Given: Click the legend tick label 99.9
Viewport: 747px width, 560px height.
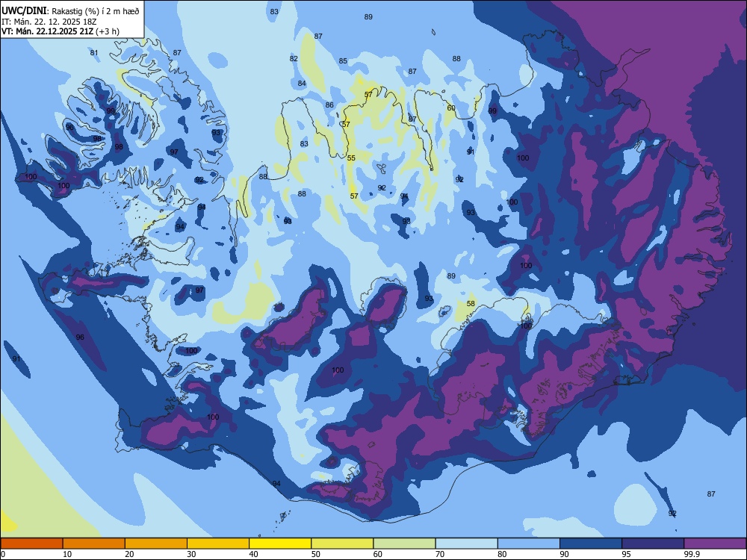Looking at the screenshot, I should tap(691, 554).
